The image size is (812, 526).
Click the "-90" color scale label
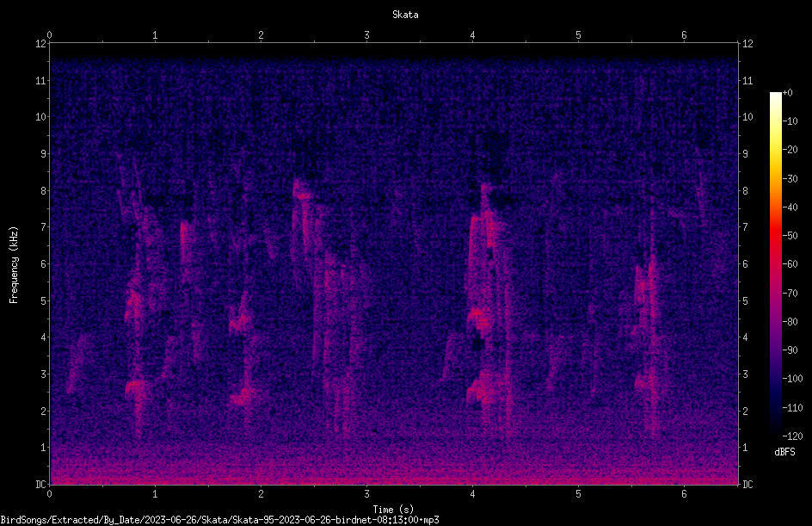click(790, 350)
